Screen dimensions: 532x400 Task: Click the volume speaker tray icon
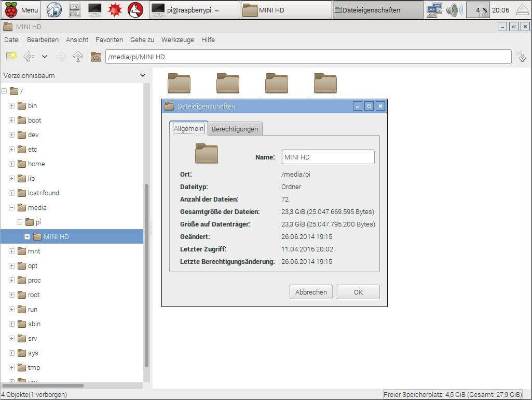pos(454,10)
